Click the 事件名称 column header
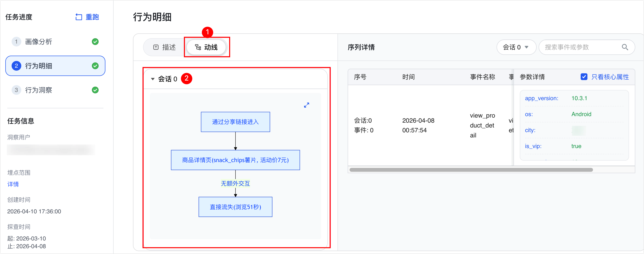Image resolution: width=644 pixels, height=254 pixels. (483, 77)
